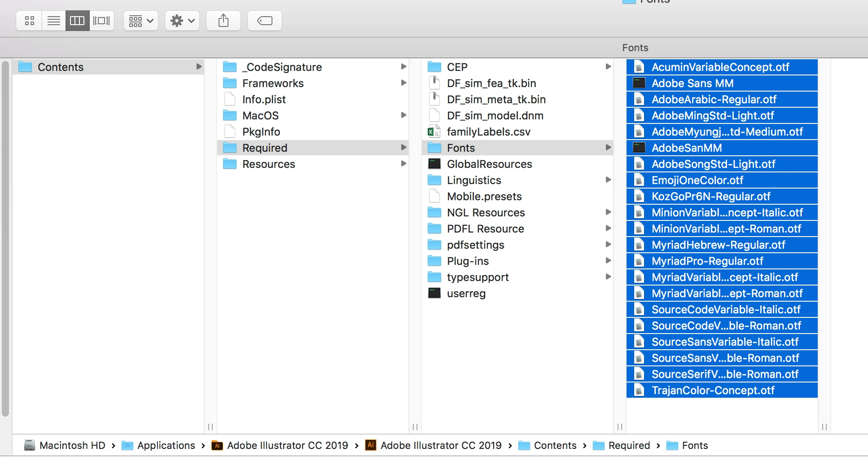Viewport: 868px width, 457px height.
Task: Click the first column's resize handle
Action: [210, 427]
